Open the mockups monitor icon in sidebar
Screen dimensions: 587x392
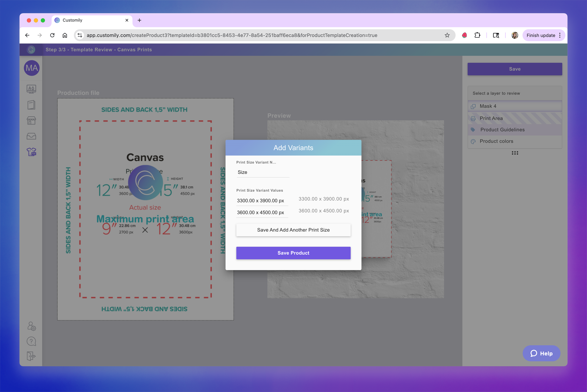tap(32, 89)
